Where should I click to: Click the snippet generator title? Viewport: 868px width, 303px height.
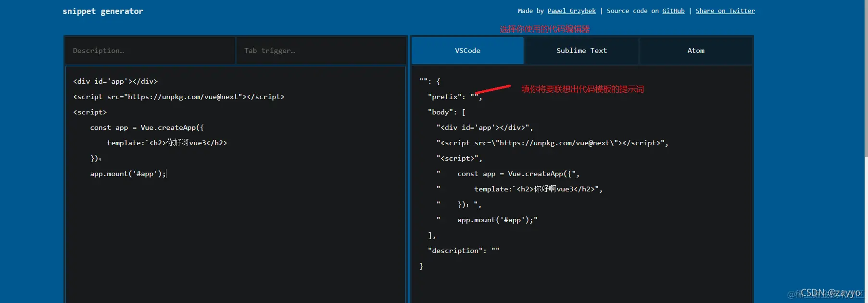(x=103, y=11)
